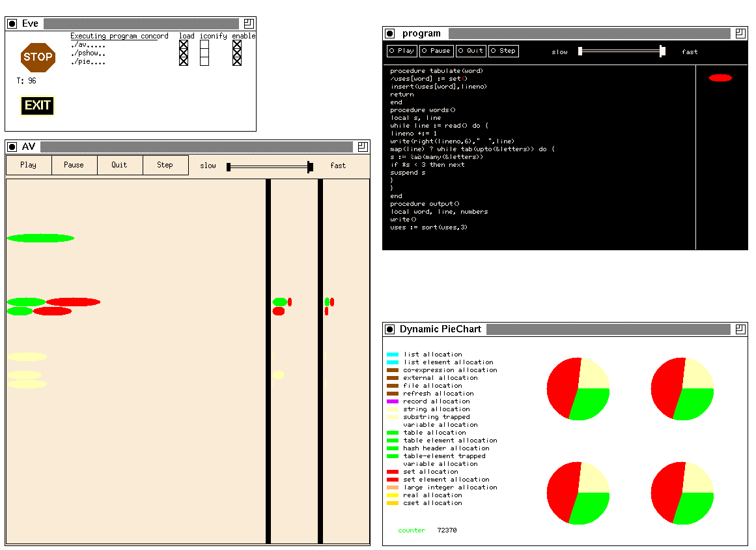This screenshot has width=756, height=550.
Task: Click the AV window's title bar resize icon
Action: point(363,147)
